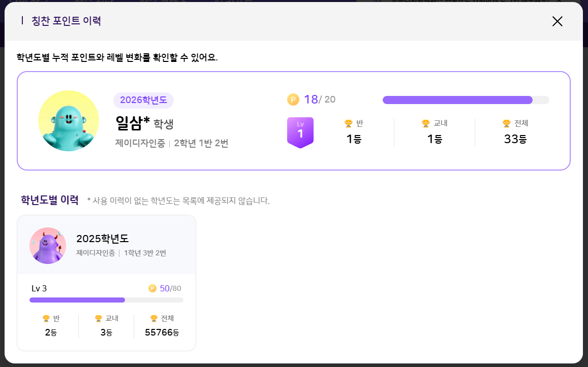
Task: Click the small P coin beside 50/80
Action: coord(152,288)
